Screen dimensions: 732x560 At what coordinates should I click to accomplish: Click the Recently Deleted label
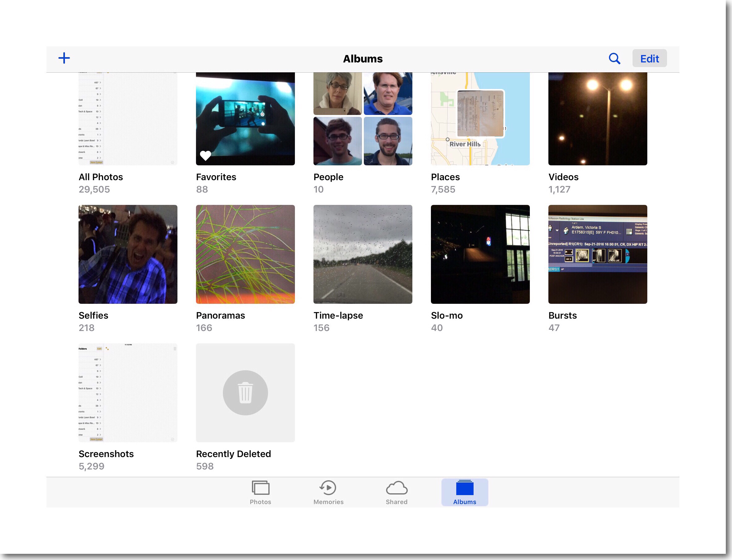(233, 454)
